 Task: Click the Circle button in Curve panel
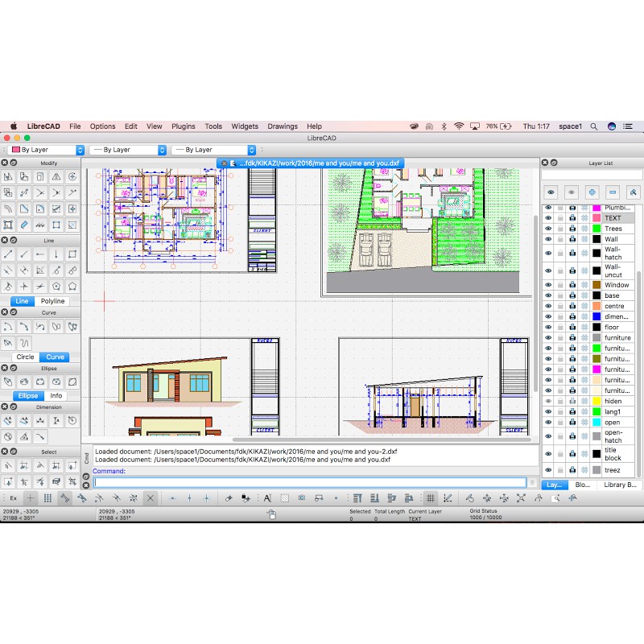point(25,357)
